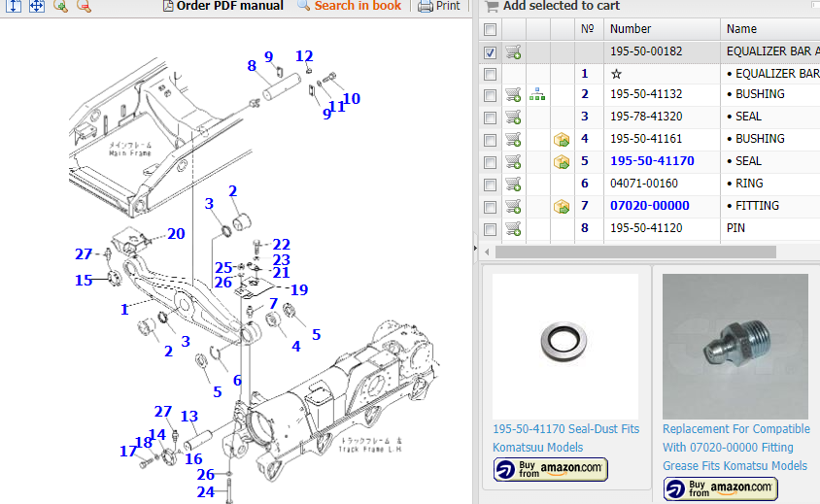The image size is (820, 504).
Task: Select all parts using header checkbox
Action: (491, 29)
